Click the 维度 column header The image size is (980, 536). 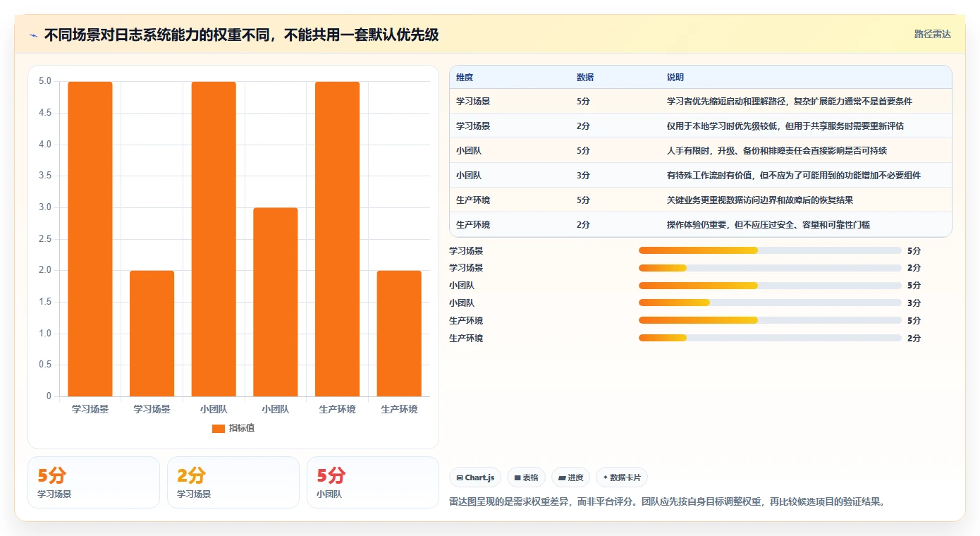coord(465,77)
